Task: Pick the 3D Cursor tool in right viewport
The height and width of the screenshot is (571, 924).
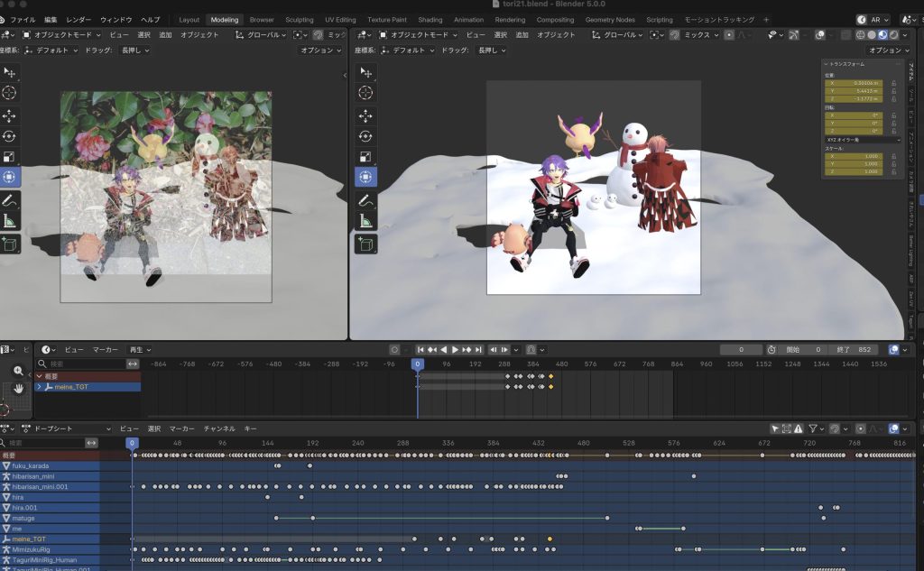Action: (365, 93)
